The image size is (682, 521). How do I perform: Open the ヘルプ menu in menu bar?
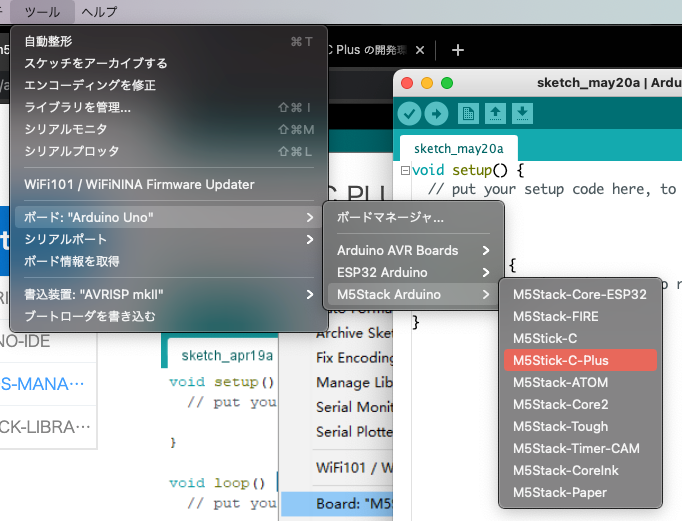(99, 12)
